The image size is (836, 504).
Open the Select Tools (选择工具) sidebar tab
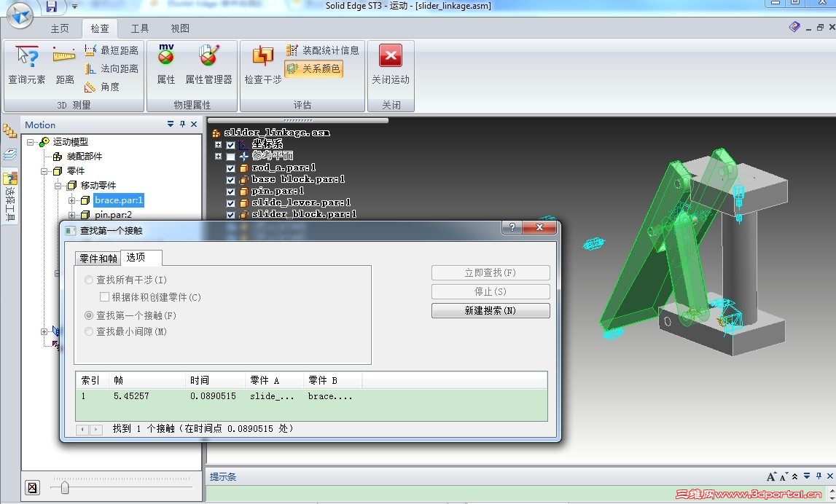coord(10,196)
